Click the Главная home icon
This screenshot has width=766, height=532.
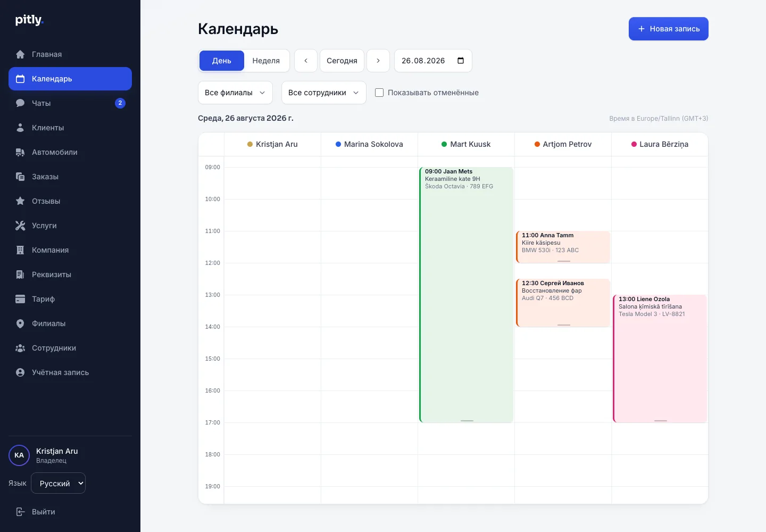pos(20,54)
